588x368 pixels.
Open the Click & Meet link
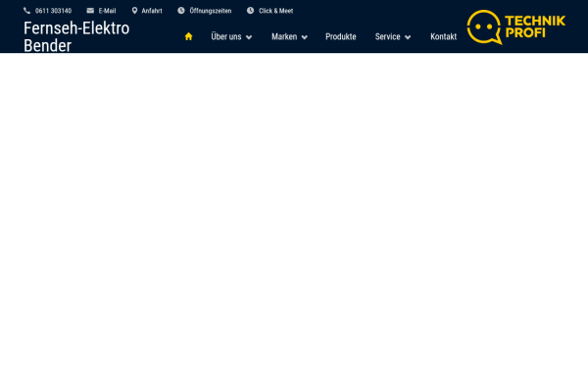(x=276, y=11)
